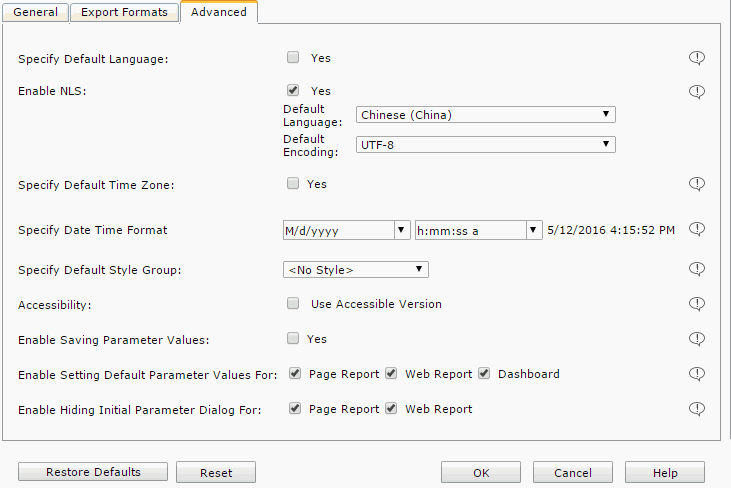
Task: Open the Default Encoding UTF-8 dropdown
Action: point(485,145)
